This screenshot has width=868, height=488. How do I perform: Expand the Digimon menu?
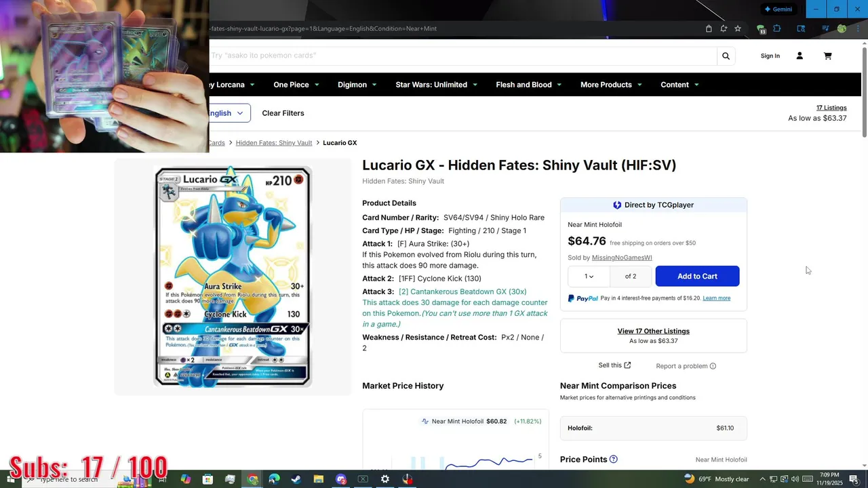359,85
